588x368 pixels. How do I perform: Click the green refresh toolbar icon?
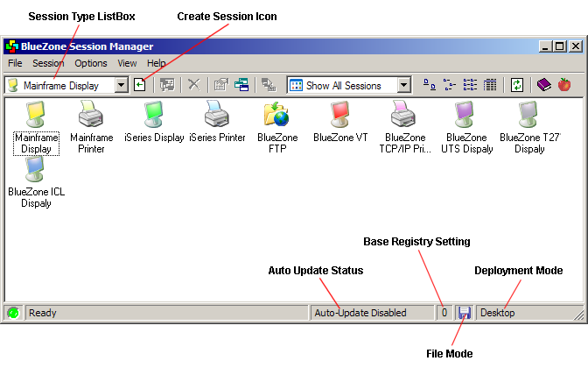(x=517, y=85)
